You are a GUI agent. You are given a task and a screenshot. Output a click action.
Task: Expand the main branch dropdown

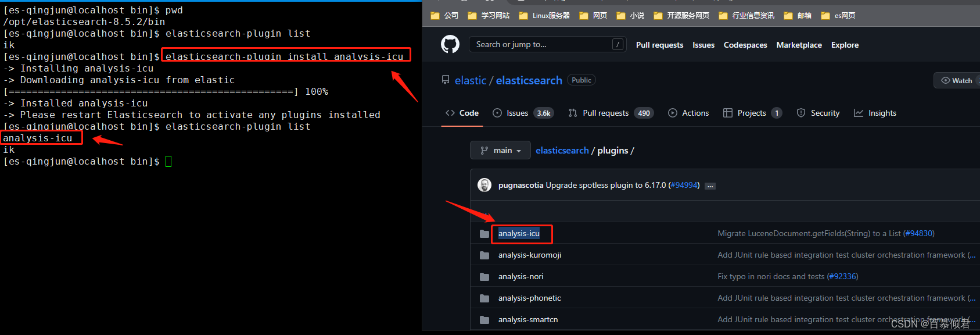tap(500, 150)
